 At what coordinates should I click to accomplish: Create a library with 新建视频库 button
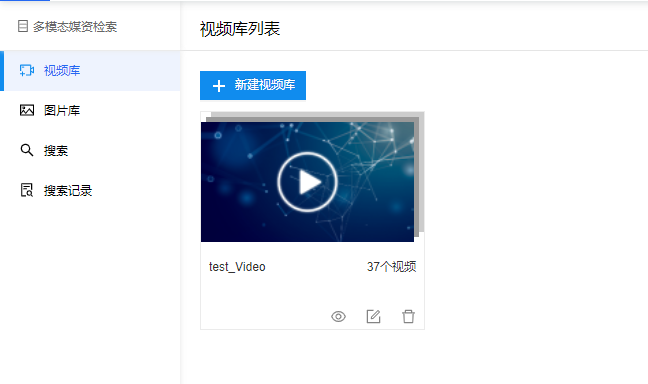[253, 86]
